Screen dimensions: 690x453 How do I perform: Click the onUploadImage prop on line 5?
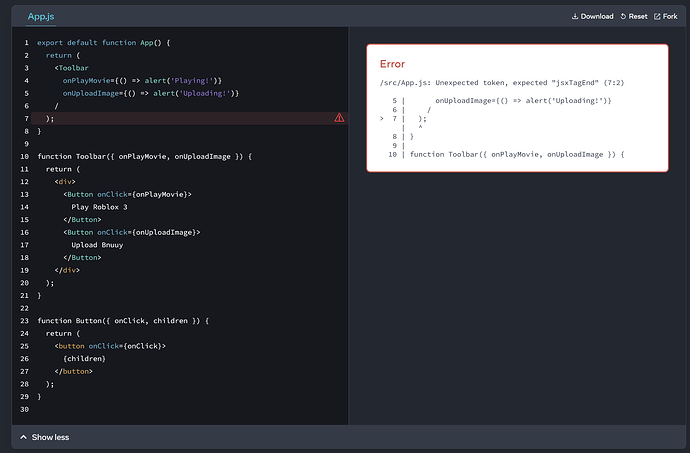pos(91,93)
